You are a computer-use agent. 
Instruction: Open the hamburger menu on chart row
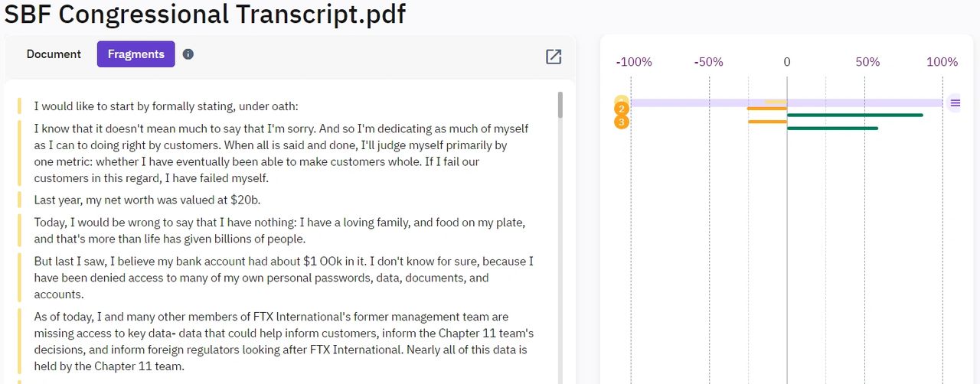[955, 103]
